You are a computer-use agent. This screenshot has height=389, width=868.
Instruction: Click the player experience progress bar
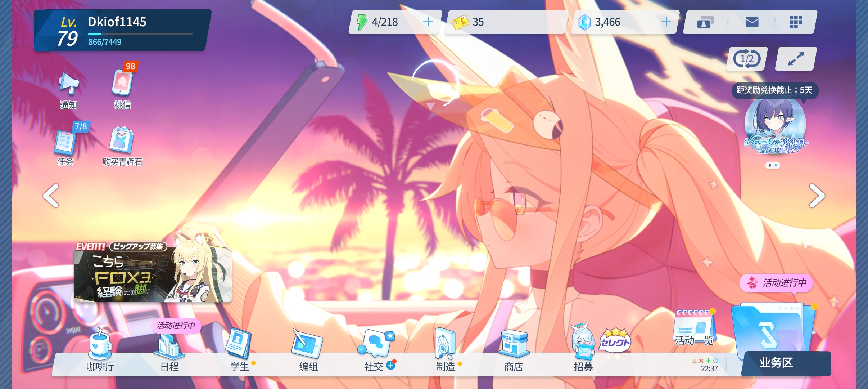(140, 34)
